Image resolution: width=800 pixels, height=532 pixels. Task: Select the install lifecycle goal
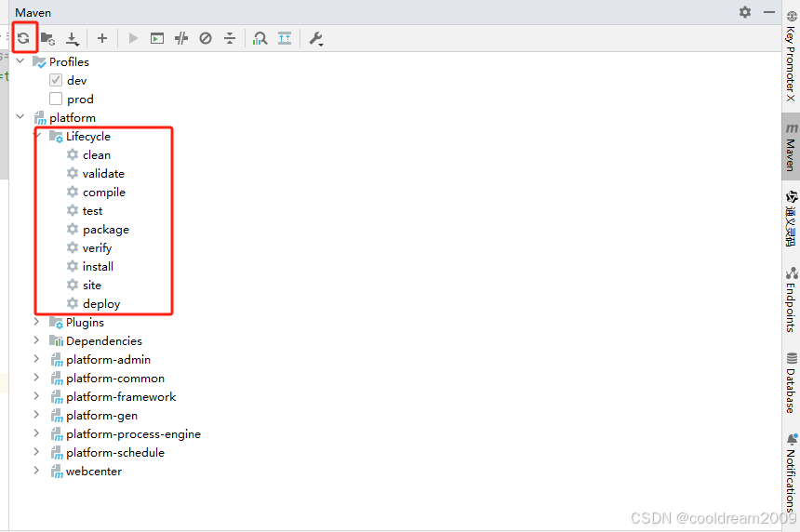click(98, 266)
